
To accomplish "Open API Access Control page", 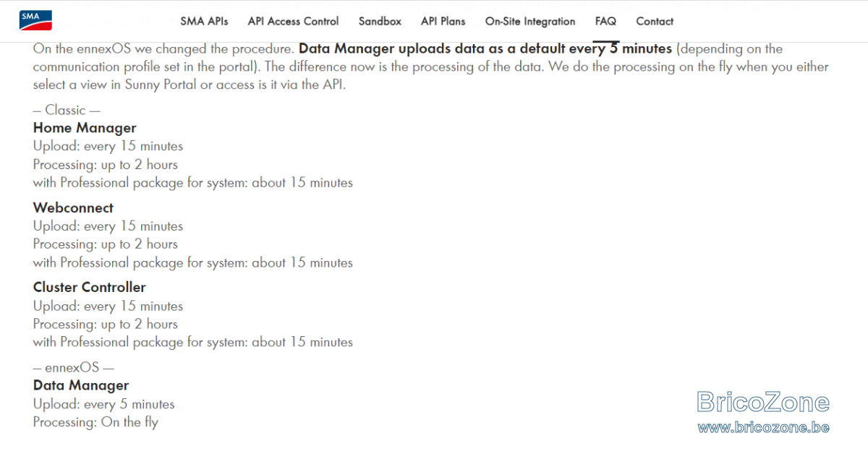I will tap(293, 22).
